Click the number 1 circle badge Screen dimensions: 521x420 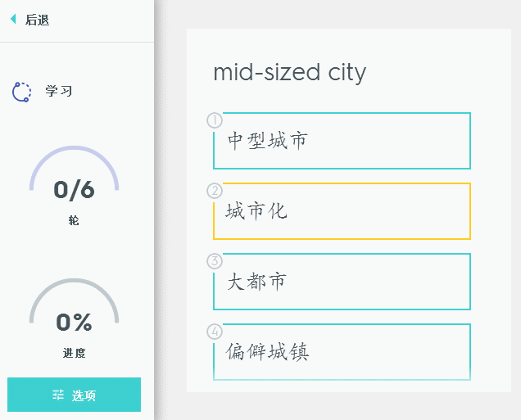(x=215, y=120)
